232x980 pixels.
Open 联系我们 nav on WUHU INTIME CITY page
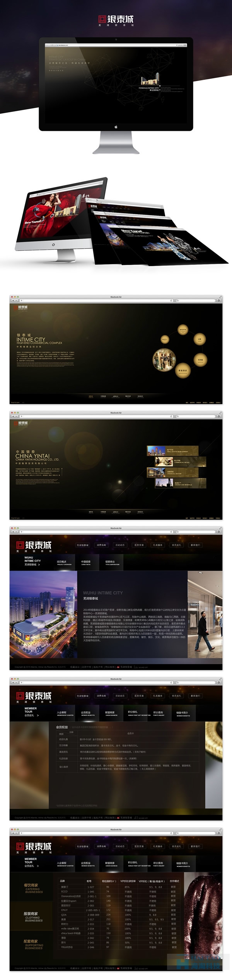(195, 545)
